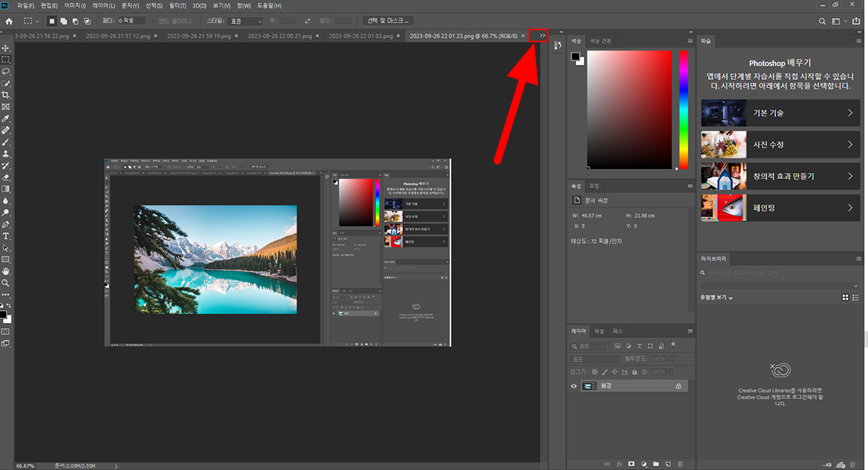Toggle lock image pixels brush icon
868x470 pixels.
point(605,372)
